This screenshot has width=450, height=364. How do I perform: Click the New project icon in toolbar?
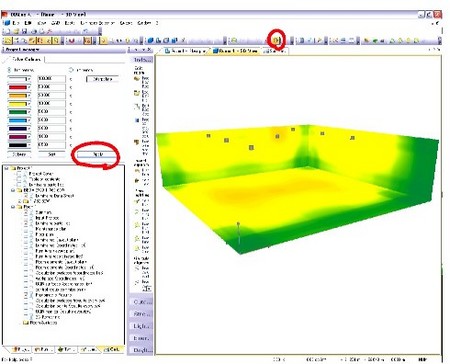pyautogui.click(x=7, y=31)
